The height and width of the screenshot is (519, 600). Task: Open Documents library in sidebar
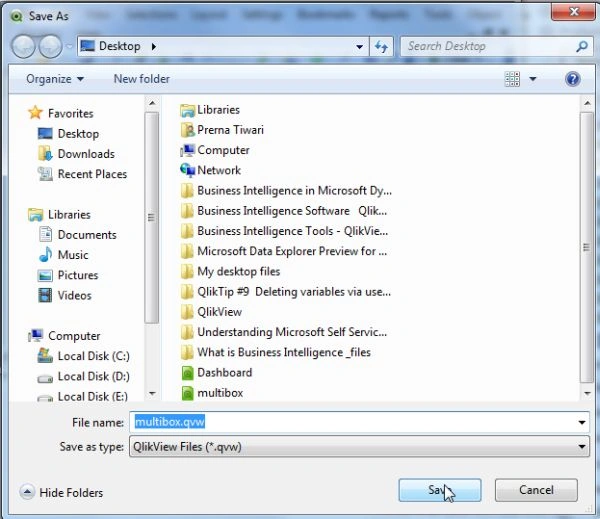78,235
